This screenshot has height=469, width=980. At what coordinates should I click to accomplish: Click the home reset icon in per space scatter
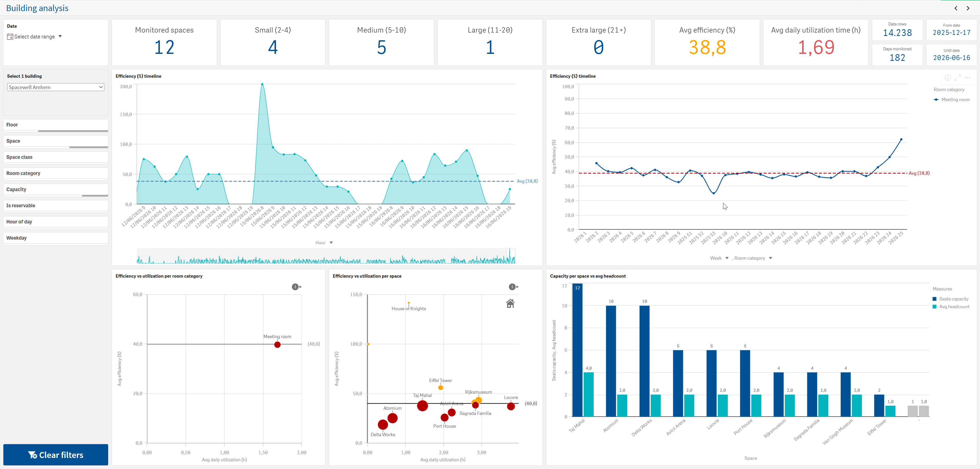(x=510, y=304)
